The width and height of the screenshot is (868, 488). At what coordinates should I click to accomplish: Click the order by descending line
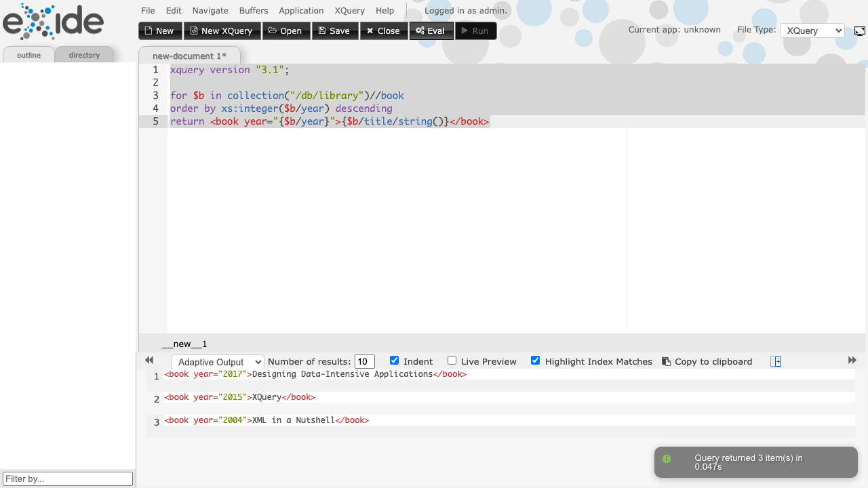click(x=281, y=108)
